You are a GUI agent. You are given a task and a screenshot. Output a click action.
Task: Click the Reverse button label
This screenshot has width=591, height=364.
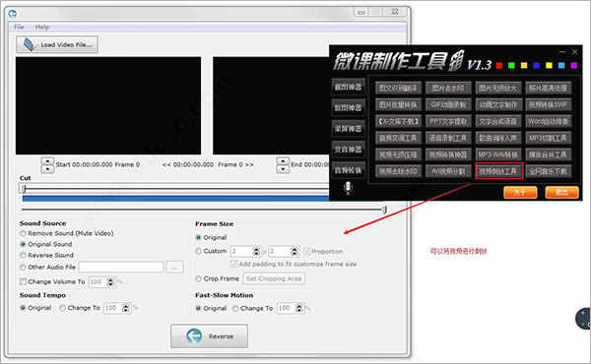tap(221, 336)
